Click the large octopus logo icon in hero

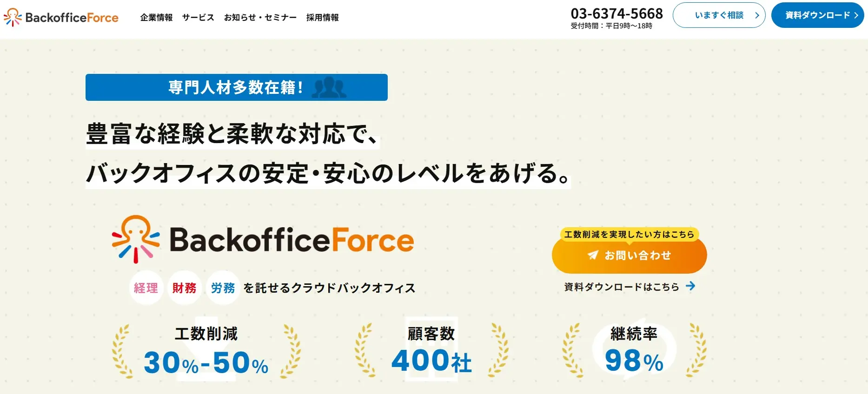click(x=136, y=239)
